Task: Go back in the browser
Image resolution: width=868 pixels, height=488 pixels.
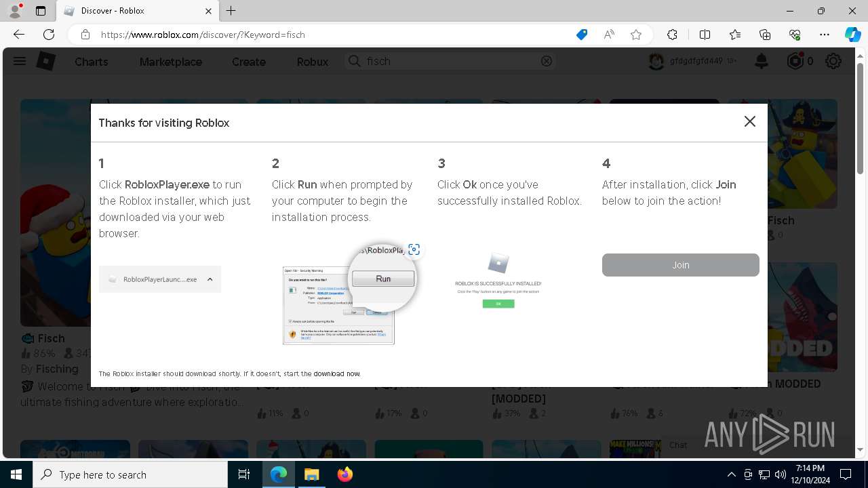Action: point(19,35)
